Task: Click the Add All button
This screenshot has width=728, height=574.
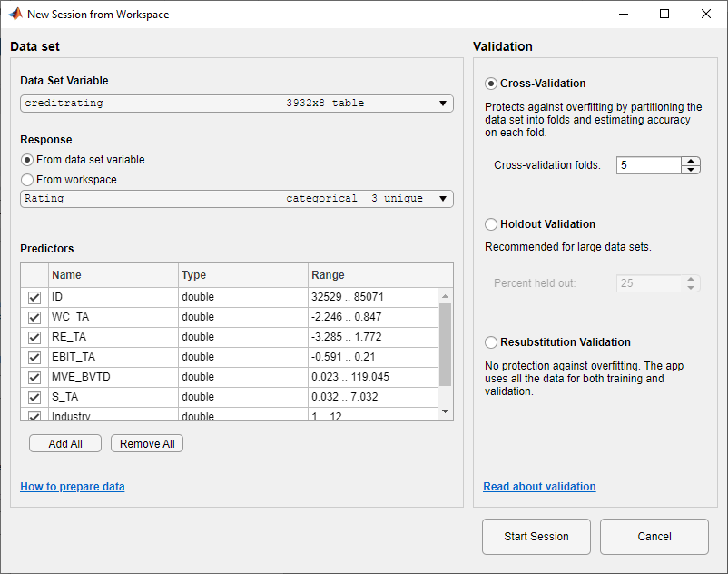Action: 64,443
